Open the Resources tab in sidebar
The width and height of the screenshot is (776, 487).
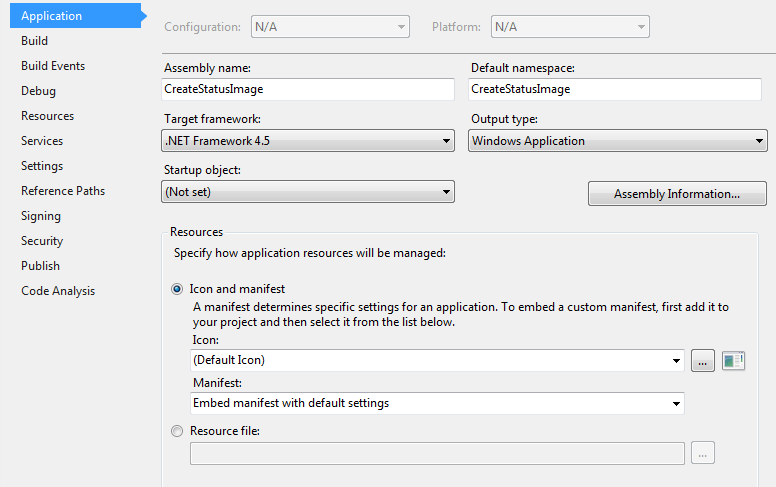point(48,116)
